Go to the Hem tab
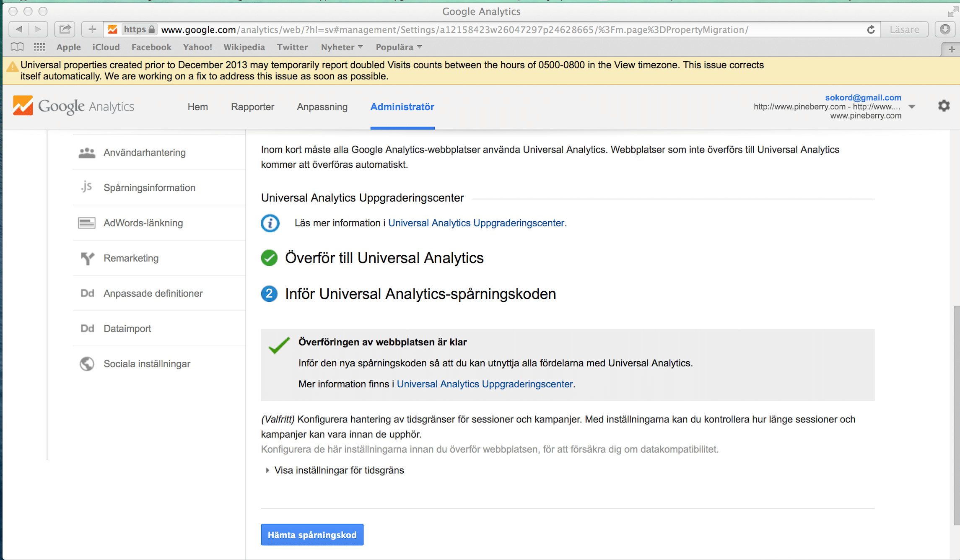960x560 pixels. [x=197, y=107]
